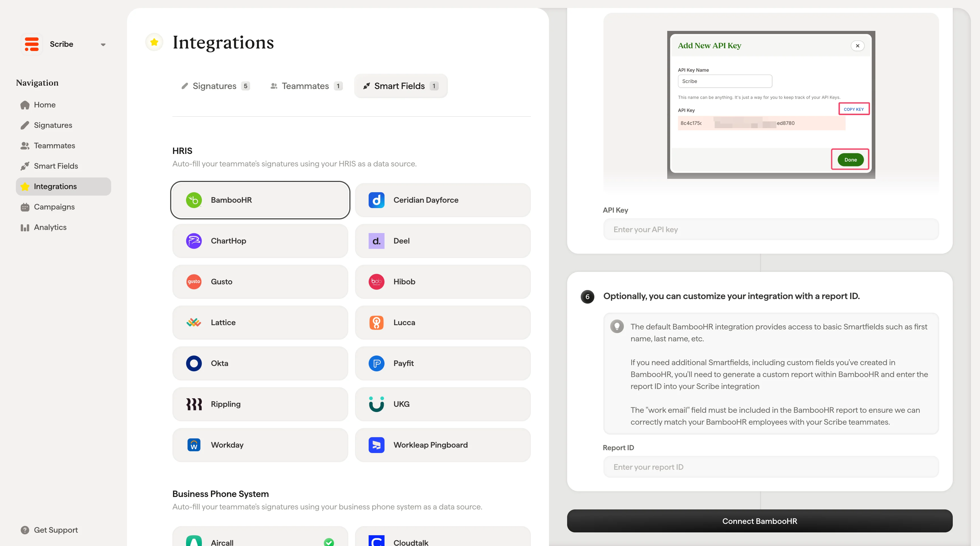Select the ChartHop integration card

[x=260, y=241]
